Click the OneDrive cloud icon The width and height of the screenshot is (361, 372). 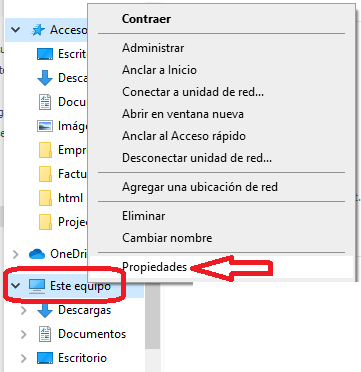pyautogui.click(x=37, y=254)
